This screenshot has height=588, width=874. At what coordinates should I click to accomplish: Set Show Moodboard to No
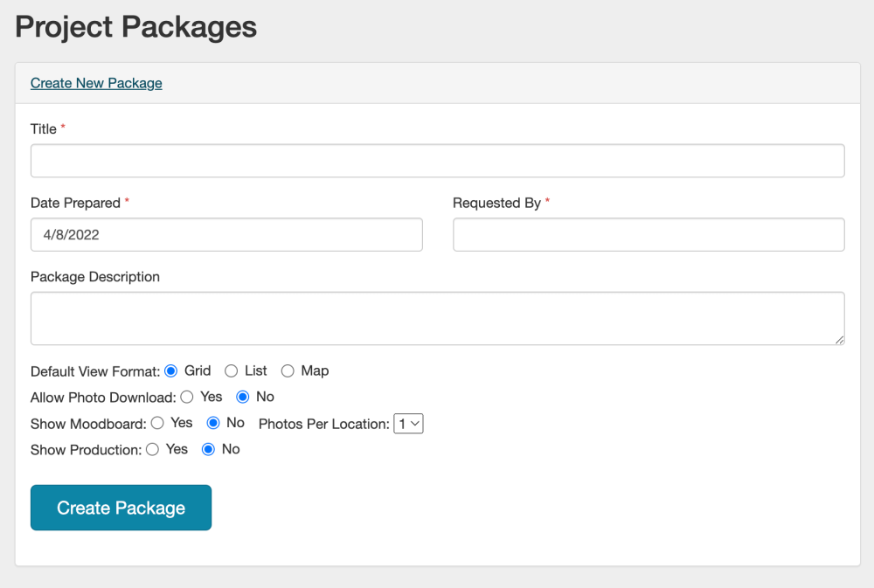pyautogui.click(x=212, y=423)
